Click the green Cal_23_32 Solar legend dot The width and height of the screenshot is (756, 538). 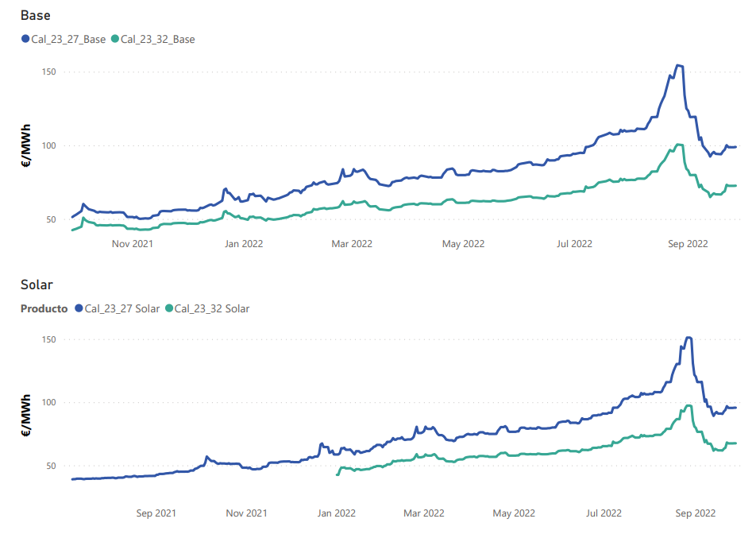[x=168, y=308]
